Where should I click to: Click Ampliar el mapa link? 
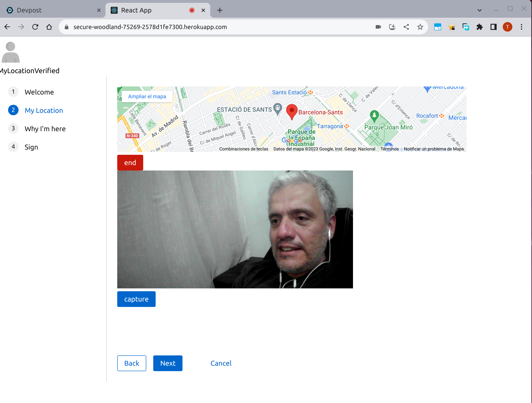(x=147, y=96)
